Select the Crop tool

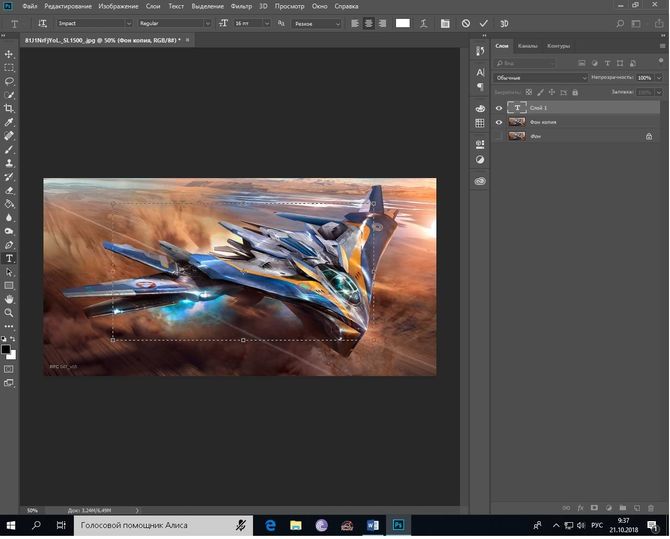pos(9,109)
